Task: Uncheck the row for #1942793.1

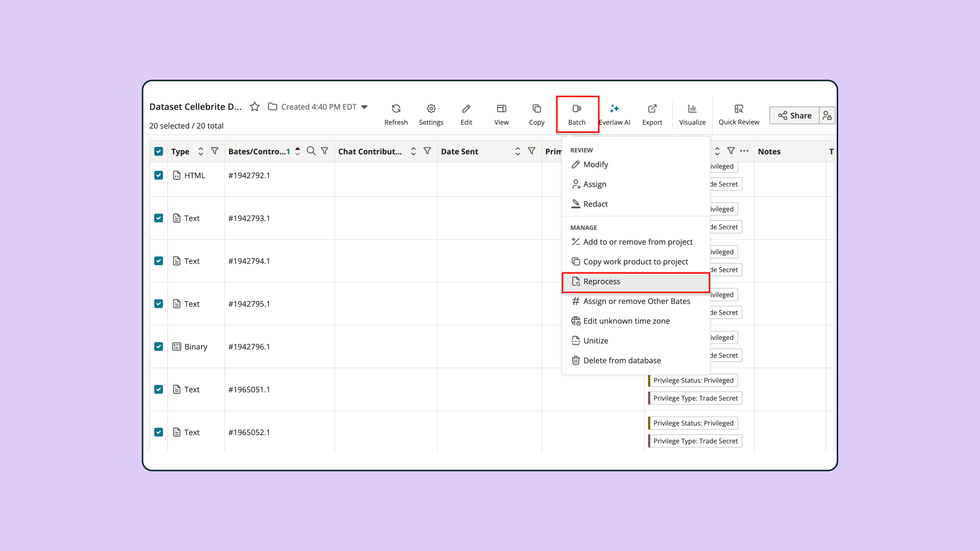Action: click(x=159, y=218)
